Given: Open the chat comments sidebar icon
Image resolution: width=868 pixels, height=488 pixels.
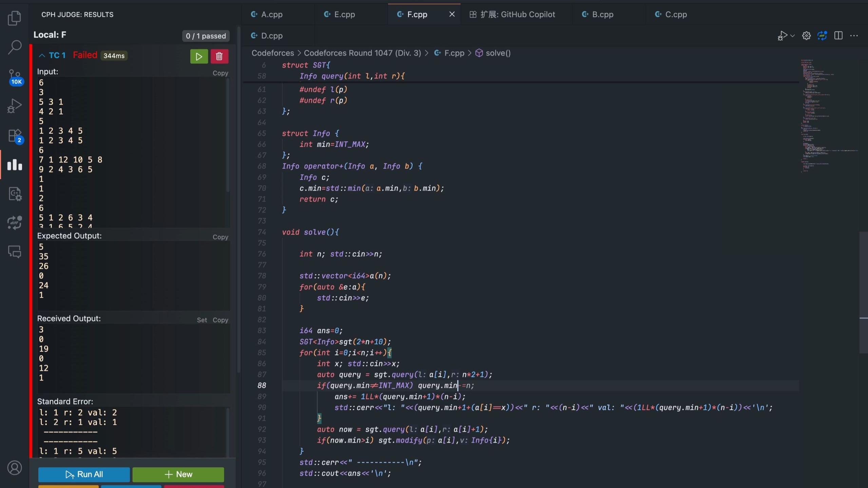Looking at the screenshot, I should (15, 252).
